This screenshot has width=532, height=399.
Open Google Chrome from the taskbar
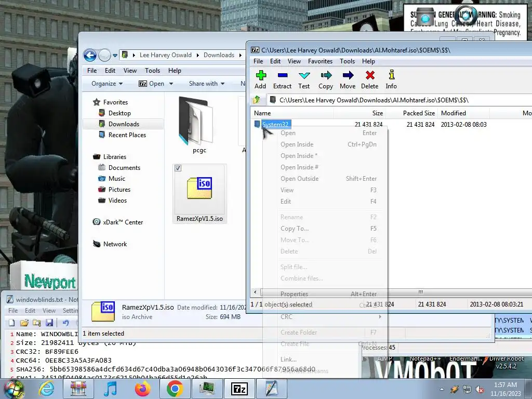[175, 389]
